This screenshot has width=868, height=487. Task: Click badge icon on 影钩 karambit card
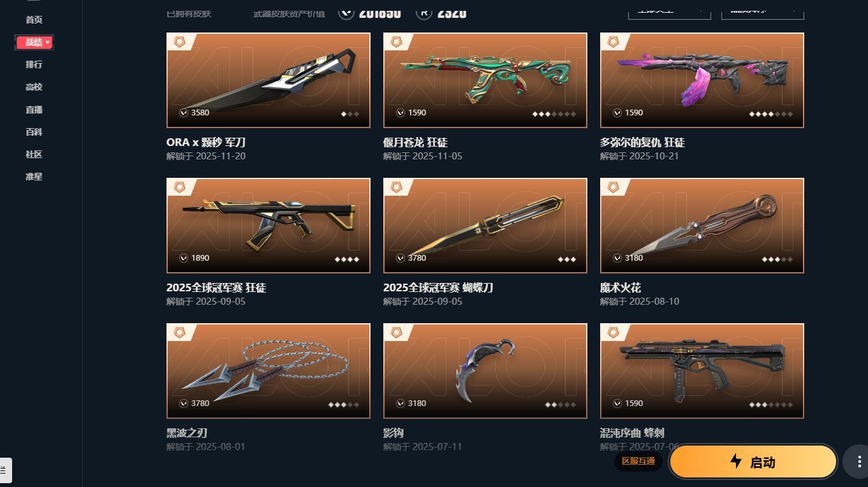click(x=397, y=333)
